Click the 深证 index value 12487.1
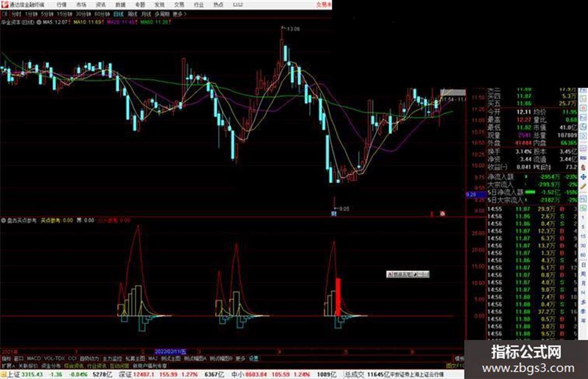588x379 pixels. pos(144,375)
